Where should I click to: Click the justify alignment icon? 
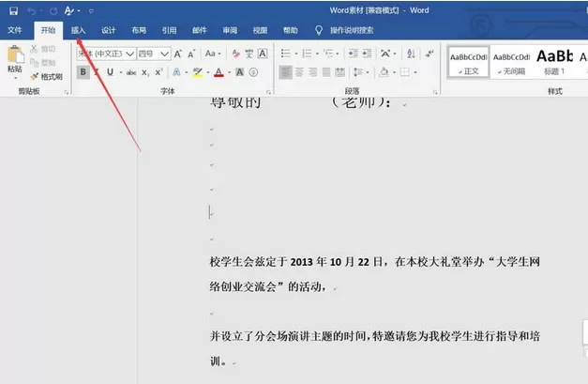click(x=326, y=72)
